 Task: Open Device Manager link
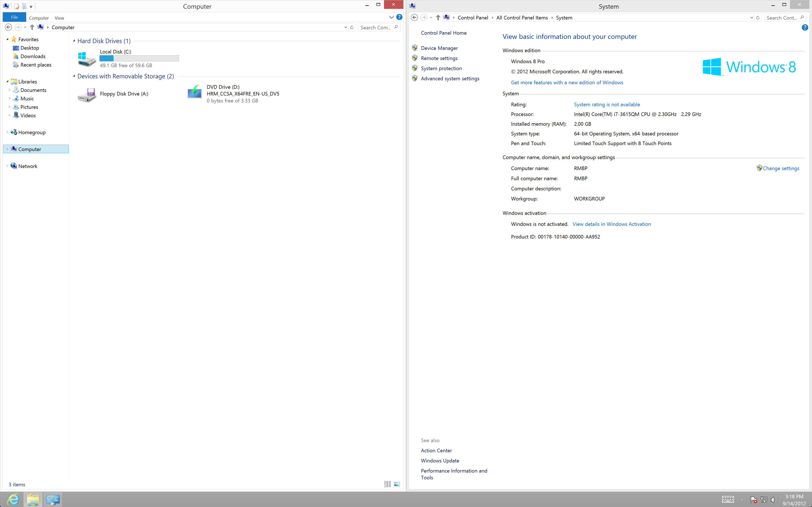point(439,48)
